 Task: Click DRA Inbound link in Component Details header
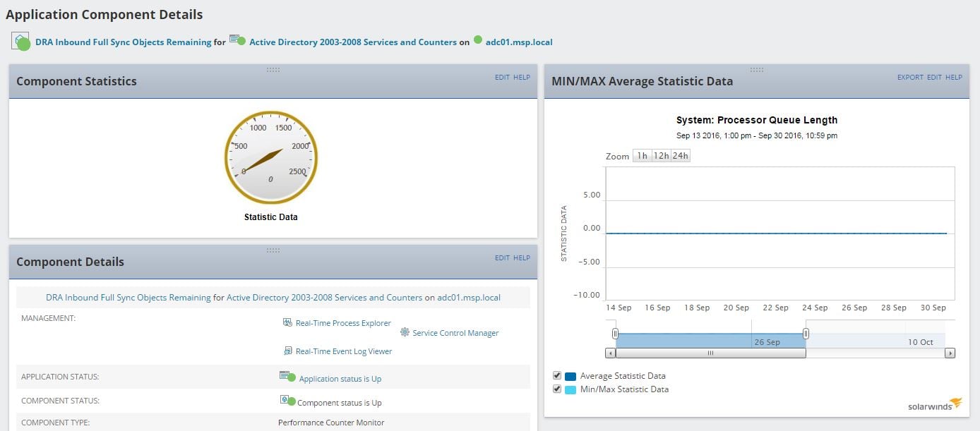pos(129,298)
